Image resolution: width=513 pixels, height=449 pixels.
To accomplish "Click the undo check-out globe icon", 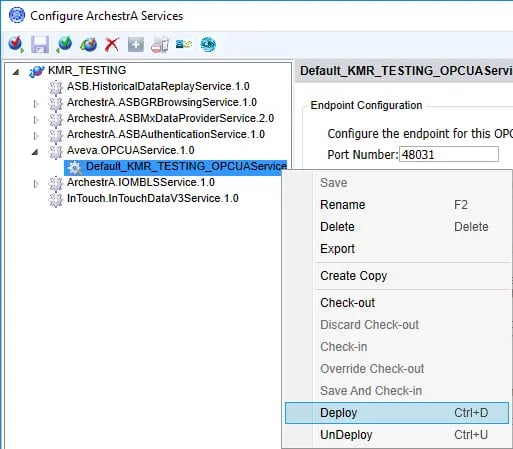I will pos(88,44).
